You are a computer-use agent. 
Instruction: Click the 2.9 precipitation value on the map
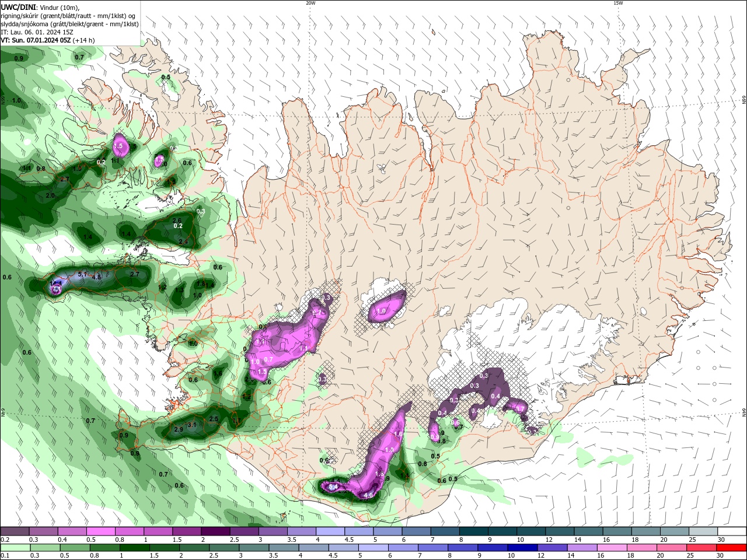coord(179,430)
